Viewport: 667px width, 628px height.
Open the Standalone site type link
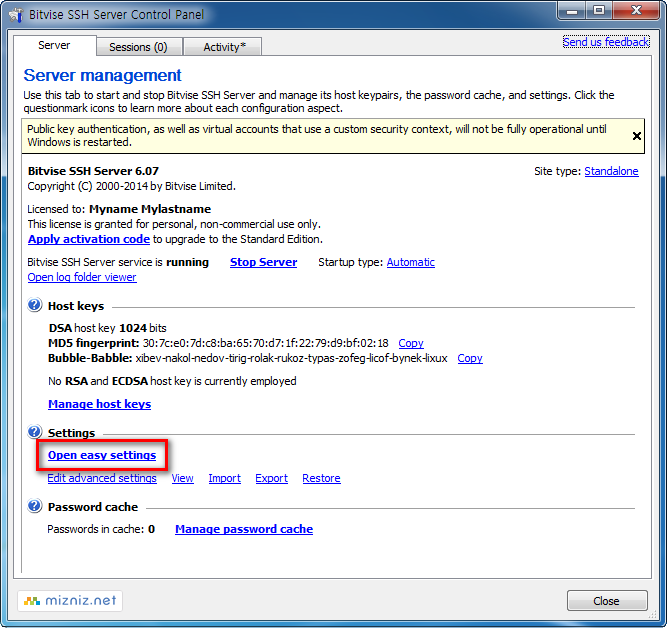[611, 171]
